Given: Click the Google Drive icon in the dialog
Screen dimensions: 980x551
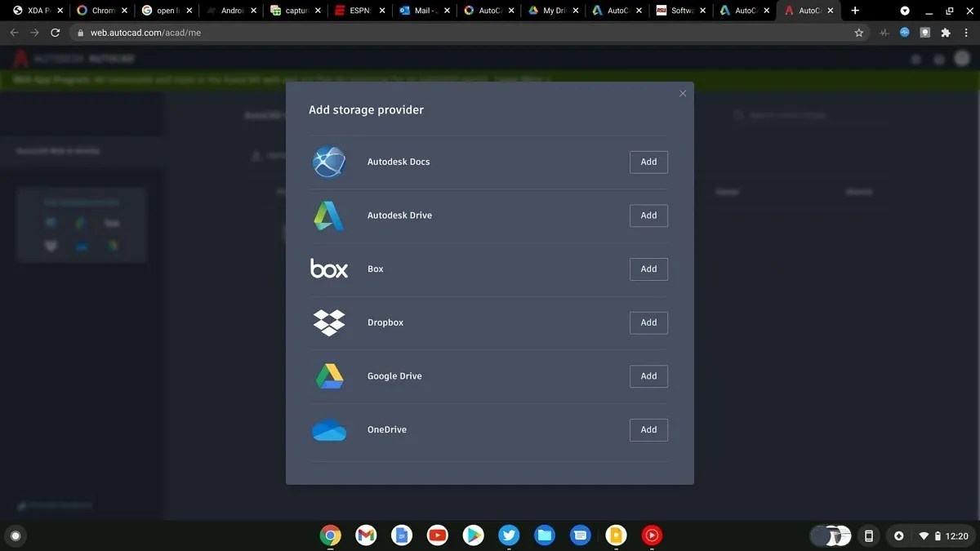Looking at the screenshot, I should (x=329, y=375).
